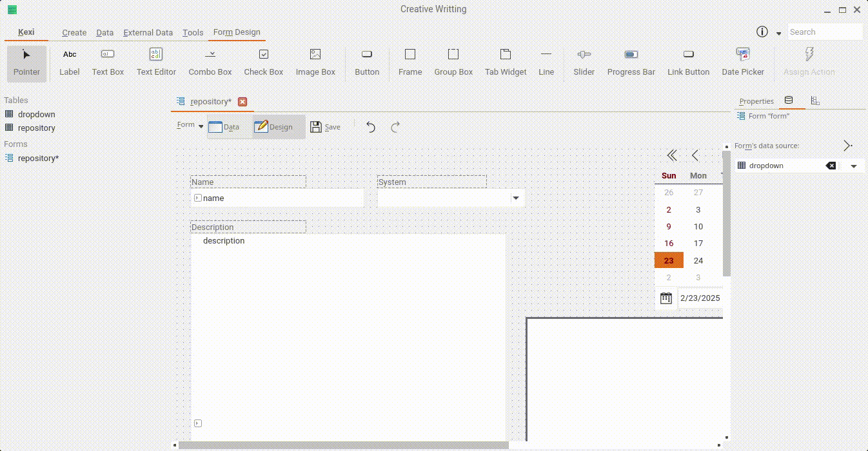Open the Form dropdown menu
Screen dimensions: 868x451
coord(190,126)
